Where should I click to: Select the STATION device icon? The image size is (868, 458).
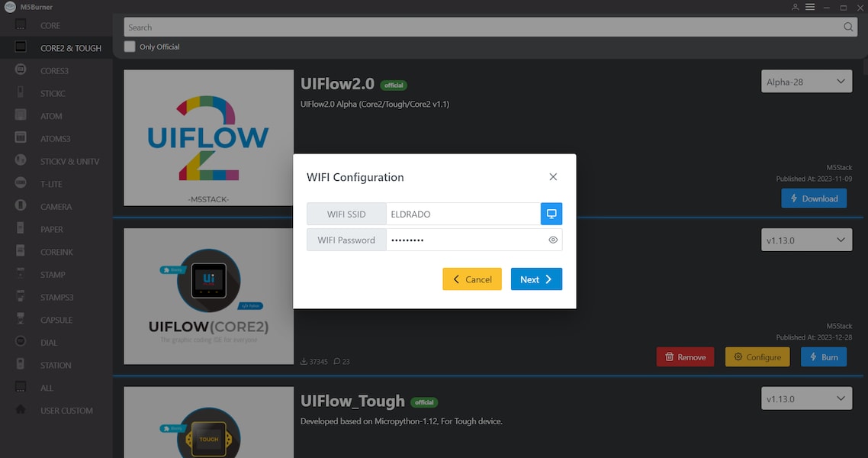[21, 364]
